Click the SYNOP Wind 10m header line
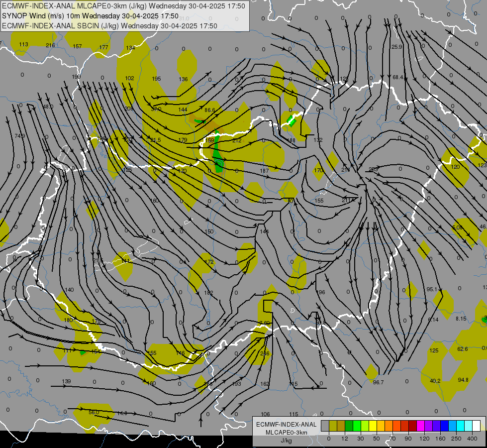The height and width of the screenshot is (448, 487). pyautogui.click(x=90, y=16)
